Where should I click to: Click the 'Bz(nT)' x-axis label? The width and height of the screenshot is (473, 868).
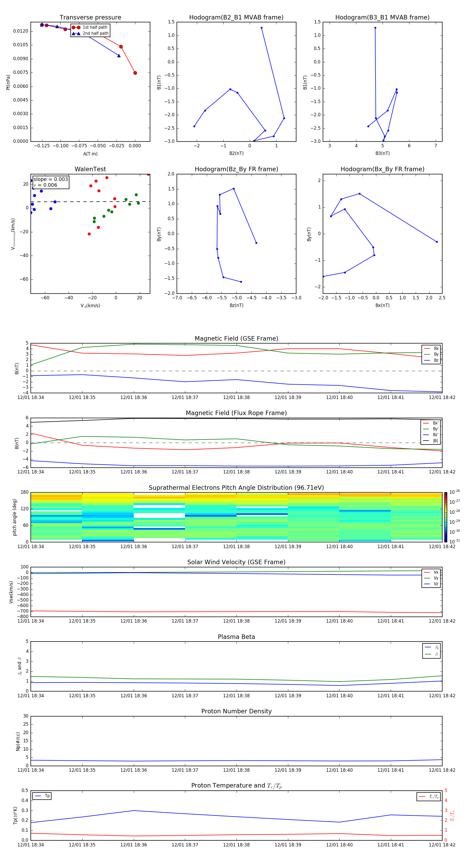[x=236, y=305]
